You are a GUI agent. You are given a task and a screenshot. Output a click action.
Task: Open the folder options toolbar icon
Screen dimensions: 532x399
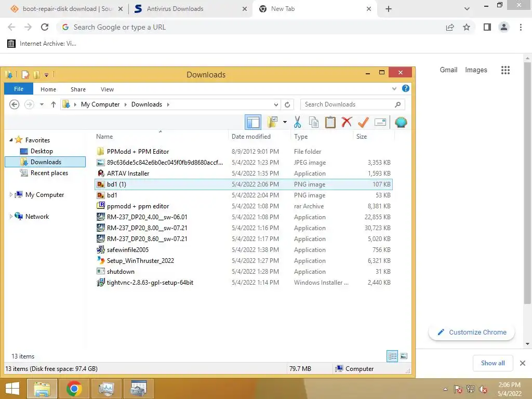[272, 122]
